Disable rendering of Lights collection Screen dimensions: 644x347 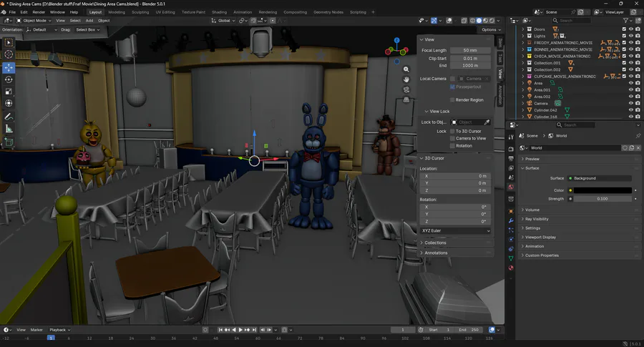pos(638,36)
